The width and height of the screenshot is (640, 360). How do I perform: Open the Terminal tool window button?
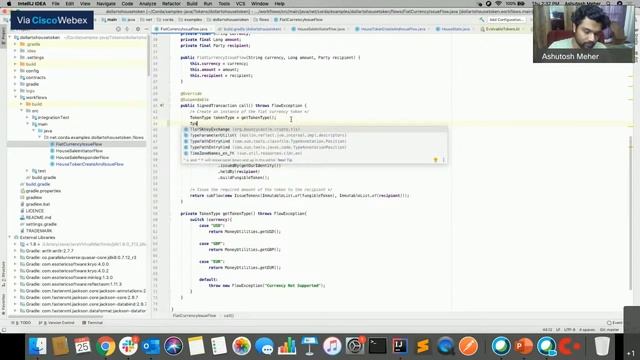point(93,323)
